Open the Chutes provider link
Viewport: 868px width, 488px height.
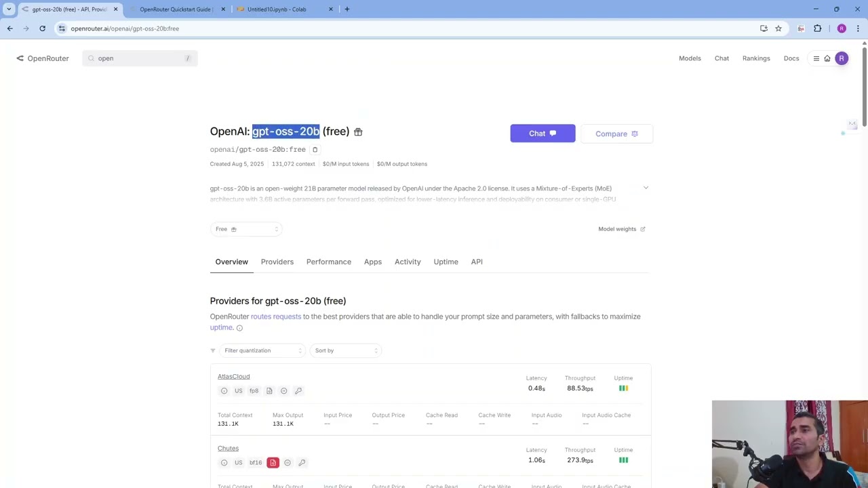click(x=228, y=448)
